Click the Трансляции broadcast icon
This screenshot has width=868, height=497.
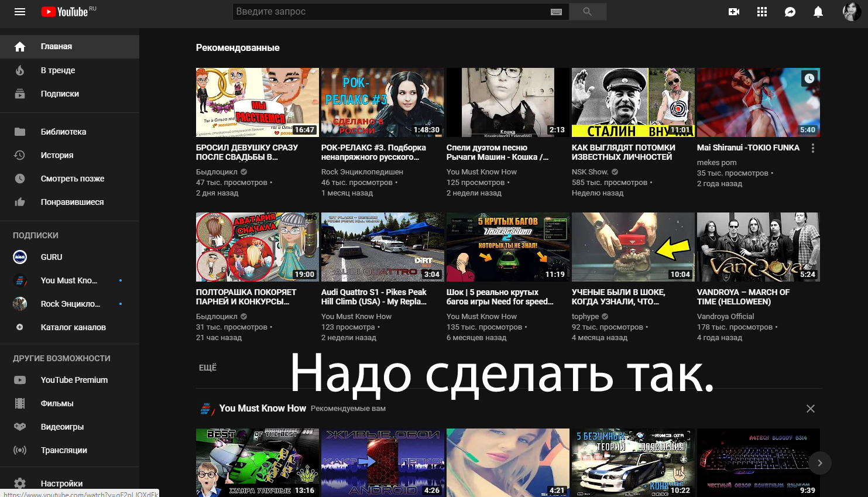click(x=20, y=450)
